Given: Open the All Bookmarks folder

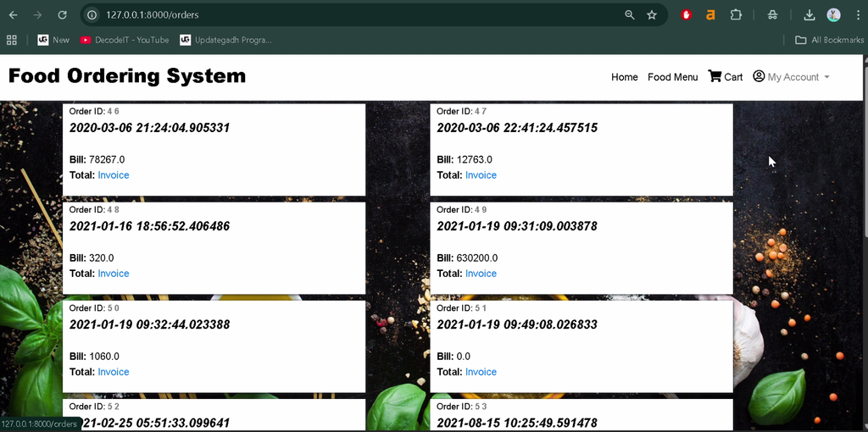Looking at the screenshot, I should pyautogui.click(x=829, y=40).
